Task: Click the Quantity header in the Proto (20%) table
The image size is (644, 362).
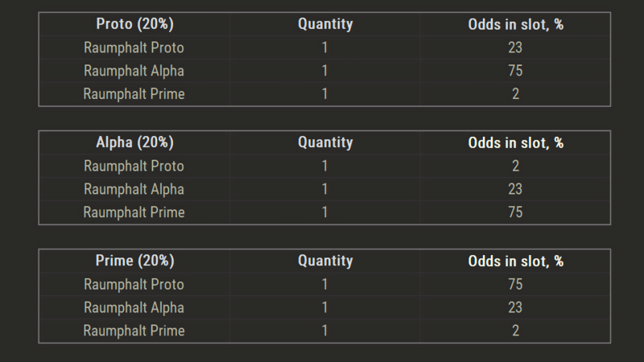Action: [x=325, y=24]
